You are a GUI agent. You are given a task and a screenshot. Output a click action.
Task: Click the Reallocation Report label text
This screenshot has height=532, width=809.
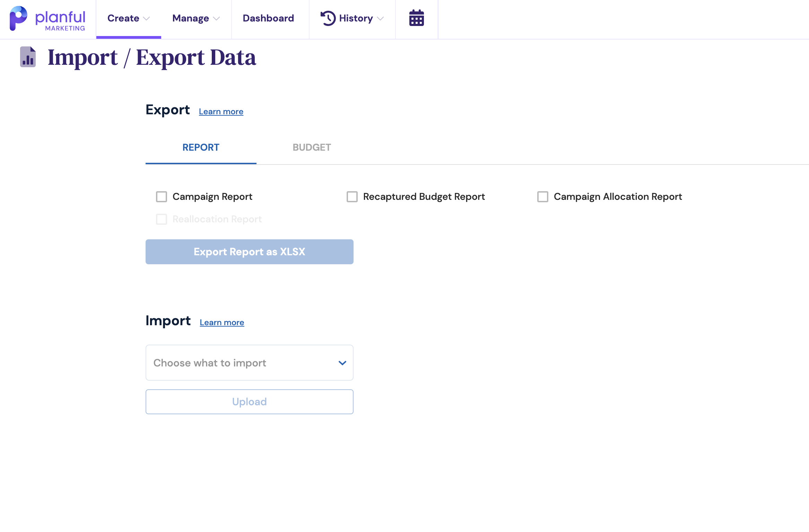point(217,219)
